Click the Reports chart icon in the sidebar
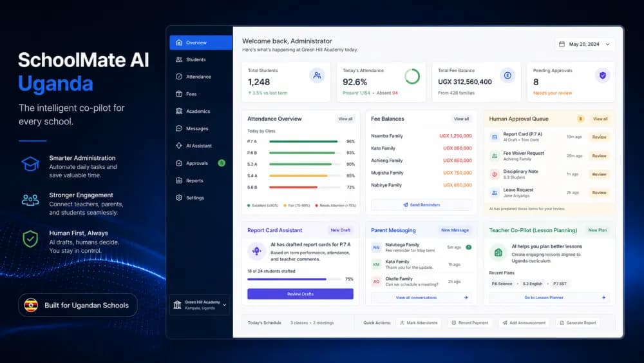The width and height of the screenshot is (644, 363). tap(179, 181)
